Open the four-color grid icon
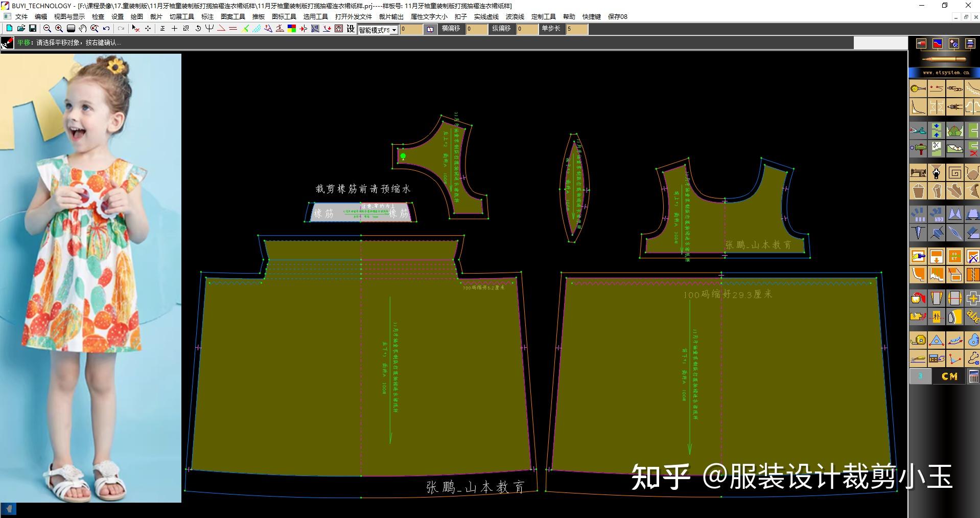 pyautogui.click(x=292, y=29)
